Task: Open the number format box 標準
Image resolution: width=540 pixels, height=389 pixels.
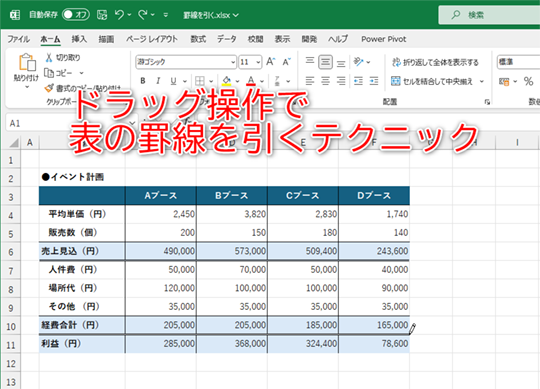Action: coord(518,62)
